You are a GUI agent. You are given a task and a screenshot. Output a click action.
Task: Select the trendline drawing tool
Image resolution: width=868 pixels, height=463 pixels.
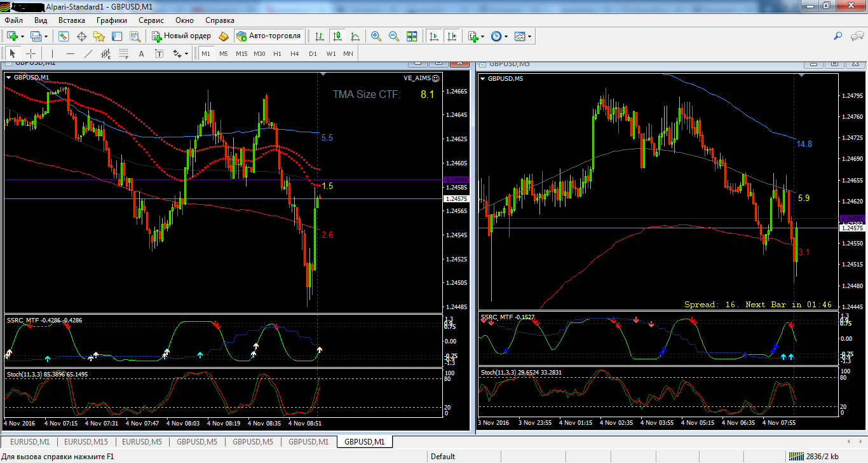point(88,53)
